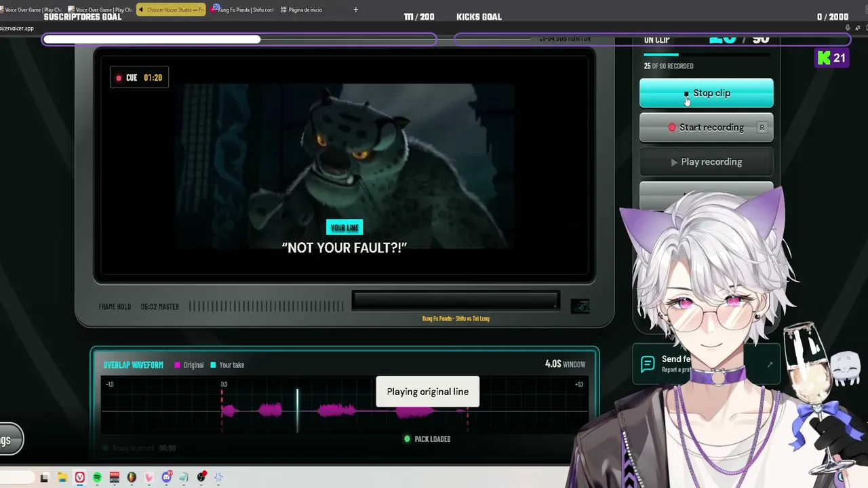Select the Choicer Voicer Studio tab
Image resolution: width=868 pixels, height=488 pixels.
pos(171,9)
